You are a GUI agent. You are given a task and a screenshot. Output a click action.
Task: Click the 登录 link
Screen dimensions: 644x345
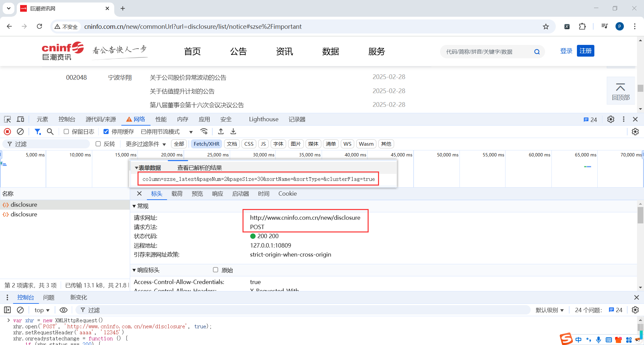[x=566, y=51]
